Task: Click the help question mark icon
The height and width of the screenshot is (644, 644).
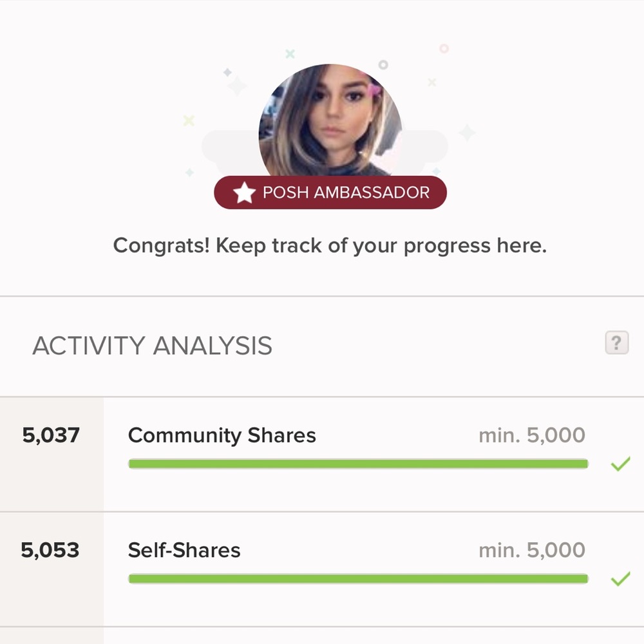Action: pyautogui.click(x=616, y=343)
